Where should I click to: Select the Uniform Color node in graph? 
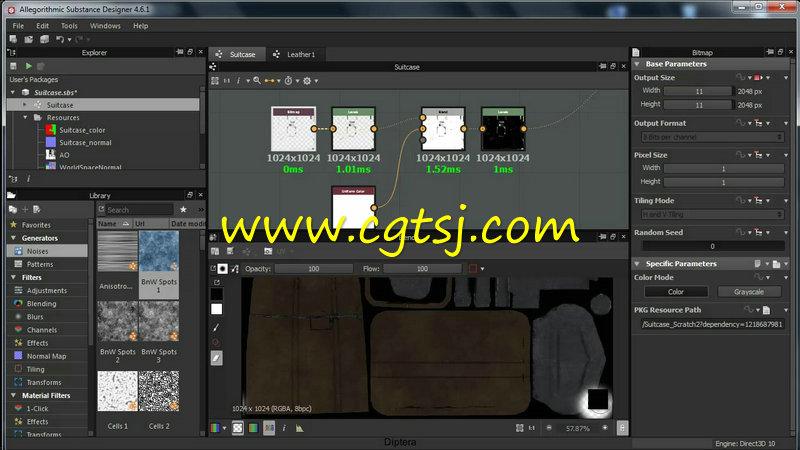click(x=353, y=208)
